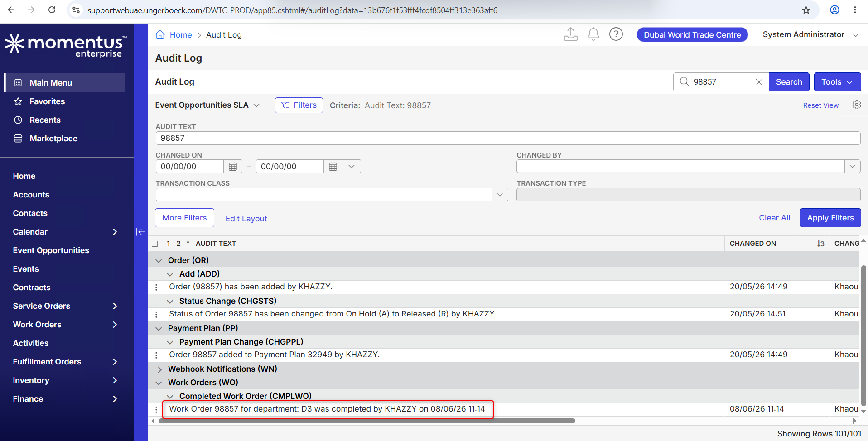Click the Filters button
Viewport: 868px width, 441px height.
coord(299,105)
